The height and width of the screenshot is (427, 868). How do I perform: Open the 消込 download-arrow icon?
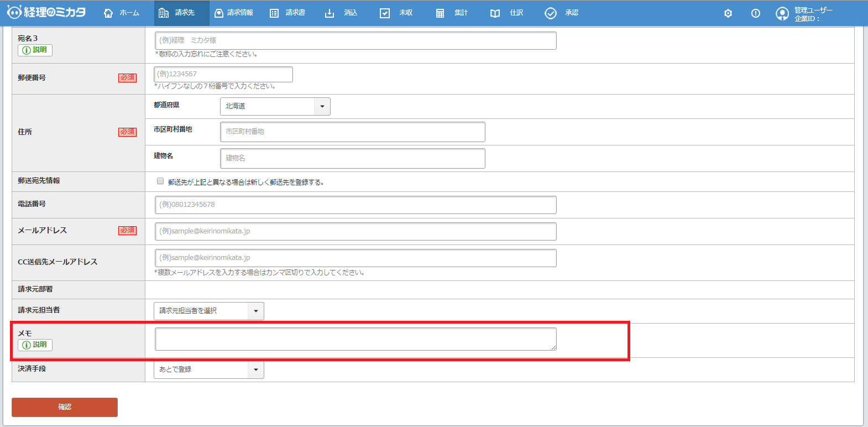coord(330,13)
